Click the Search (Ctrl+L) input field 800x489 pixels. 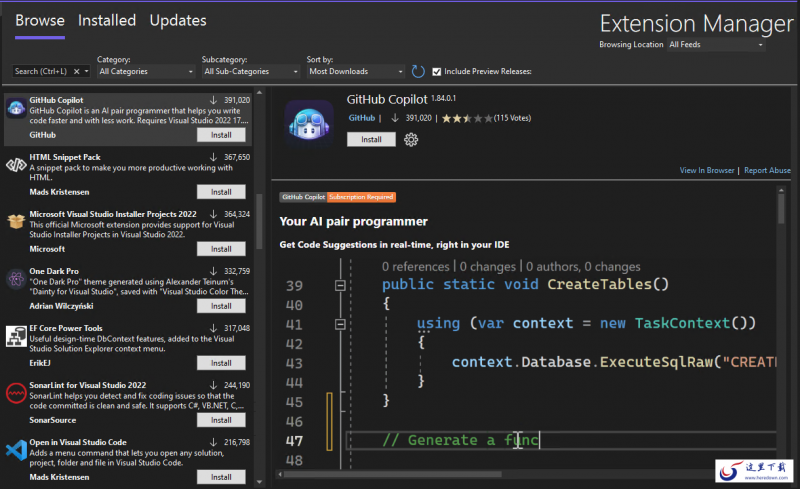click(x=41, y=71)
